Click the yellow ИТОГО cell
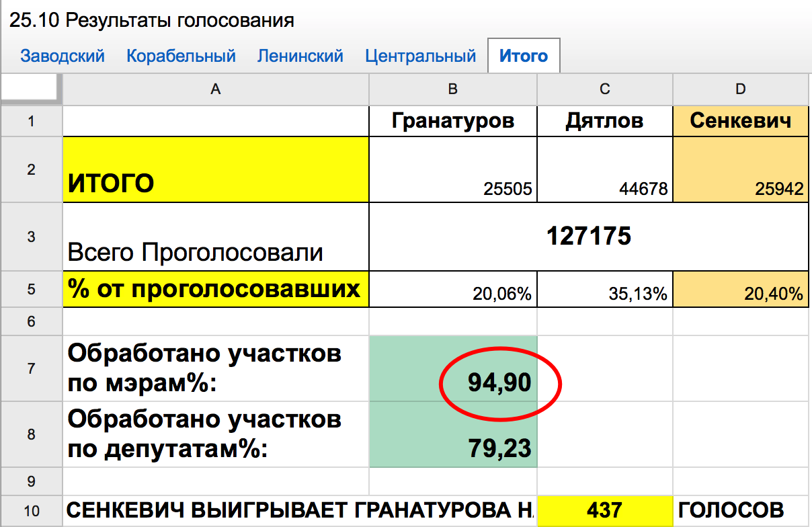The image size is (812, 527). [x=215, y=169]
